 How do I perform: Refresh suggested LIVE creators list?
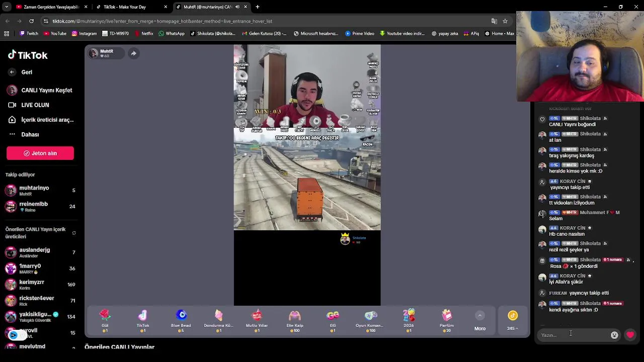click(74, 233)
